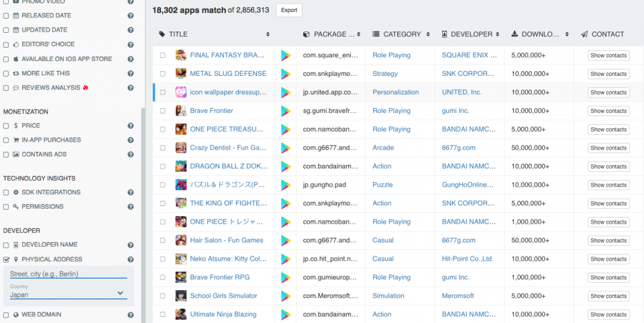Enable the Editors' Choice filter checkbox
Image resolution: width=644 pixels, height=323 pixels.
pos(6,44)
